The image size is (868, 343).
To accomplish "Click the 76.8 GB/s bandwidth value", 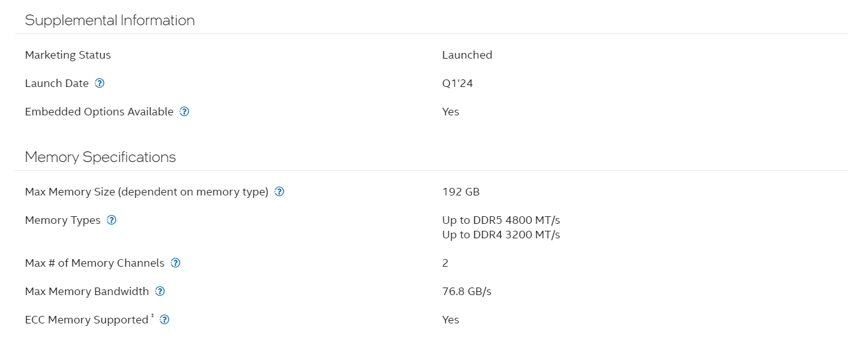I will [467, 291].
